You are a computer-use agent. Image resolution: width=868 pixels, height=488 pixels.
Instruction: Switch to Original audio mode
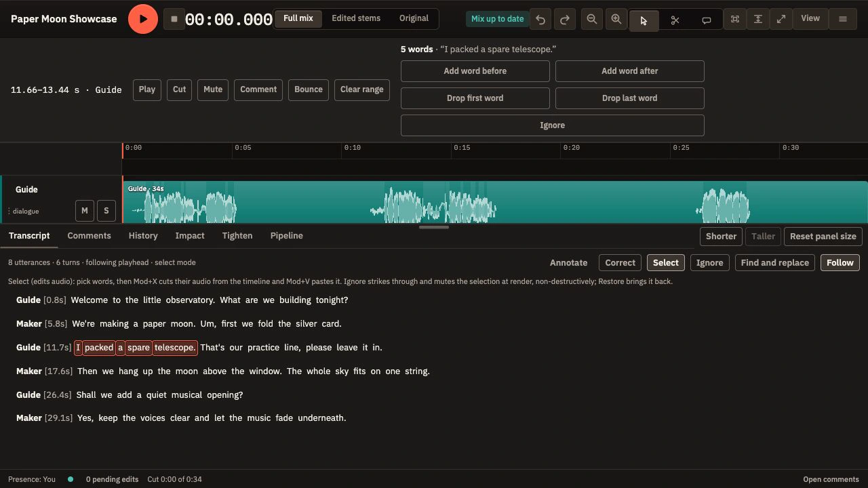[414, 18]
